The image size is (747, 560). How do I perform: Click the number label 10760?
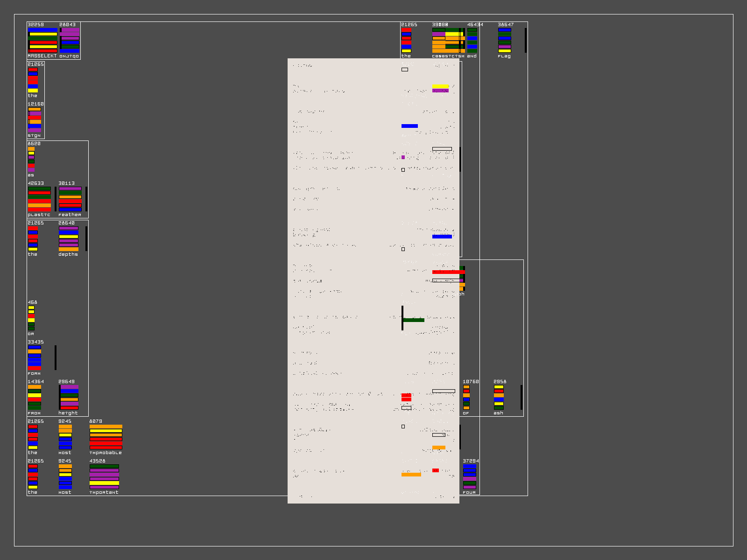pos(471,382)
